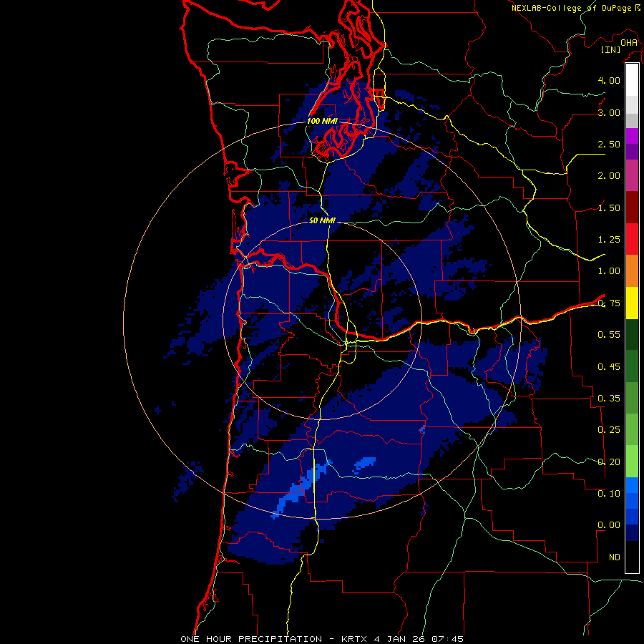Click the 0.00 legend value

pos(609,525)
